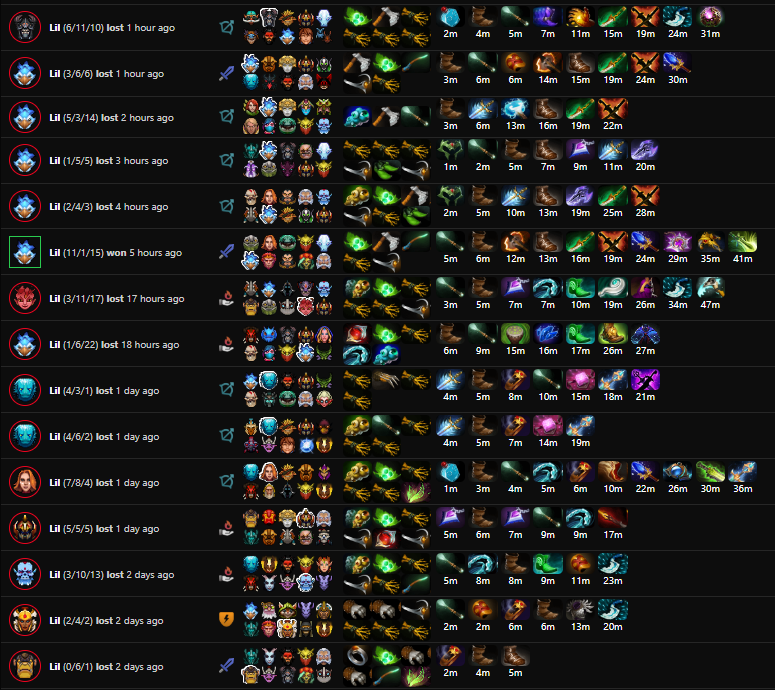Select the 23m item in the 3/10/13 match

point(613,563)
